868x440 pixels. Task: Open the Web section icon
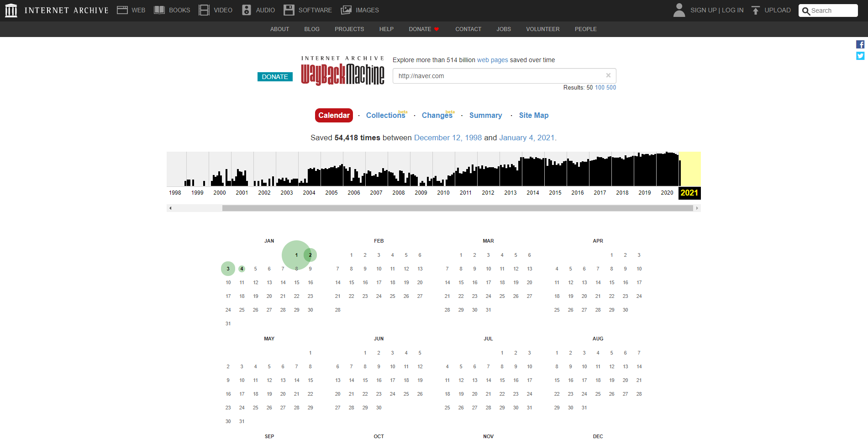tap(122, 10)
